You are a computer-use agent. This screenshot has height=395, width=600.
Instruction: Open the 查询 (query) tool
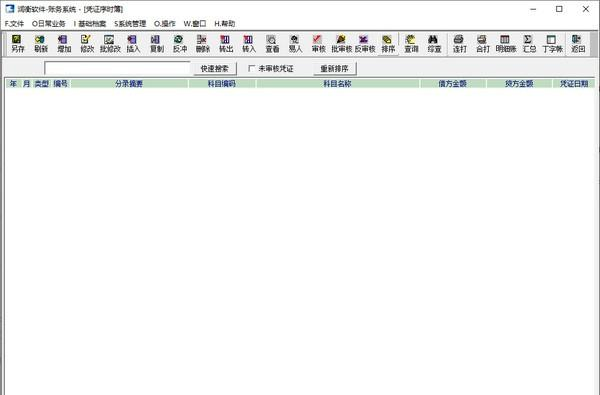click(x=411, y=44)
